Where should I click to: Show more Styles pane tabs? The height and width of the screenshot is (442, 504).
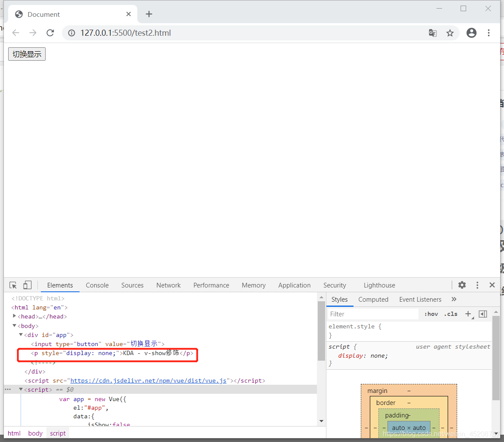click(x=454, y=299)
